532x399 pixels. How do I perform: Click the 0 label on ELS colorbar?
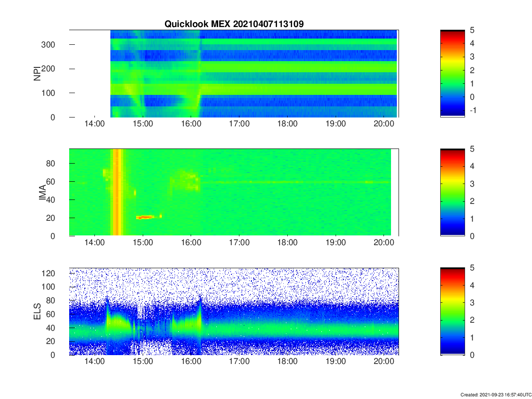(472, 355)
